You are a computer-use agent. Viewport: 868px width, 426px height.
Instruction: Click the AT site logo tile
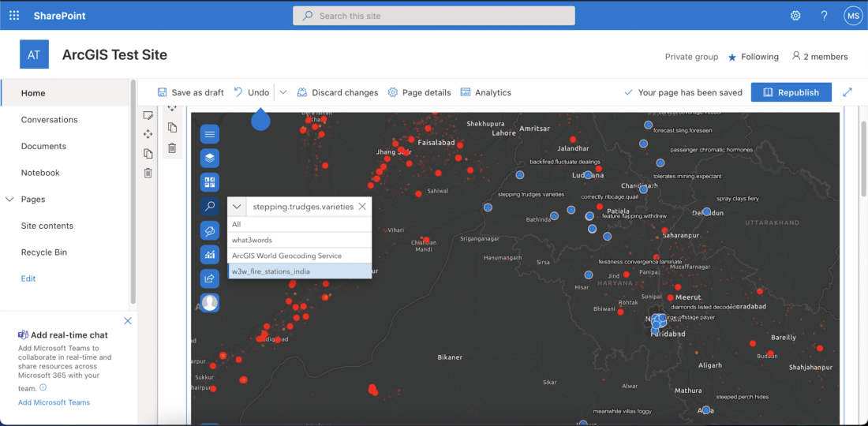pyautogui.click(x=34, y=54)
